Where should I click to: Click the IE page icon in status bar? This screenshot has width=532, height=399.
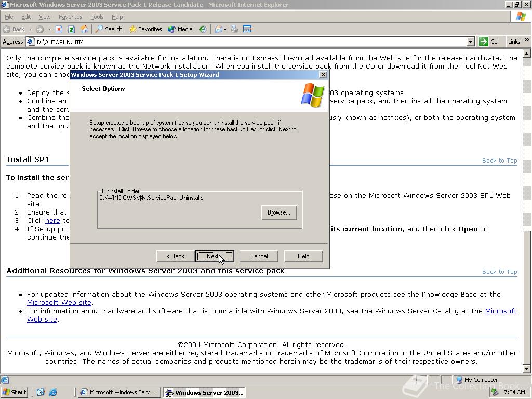[x=5, y=380]
